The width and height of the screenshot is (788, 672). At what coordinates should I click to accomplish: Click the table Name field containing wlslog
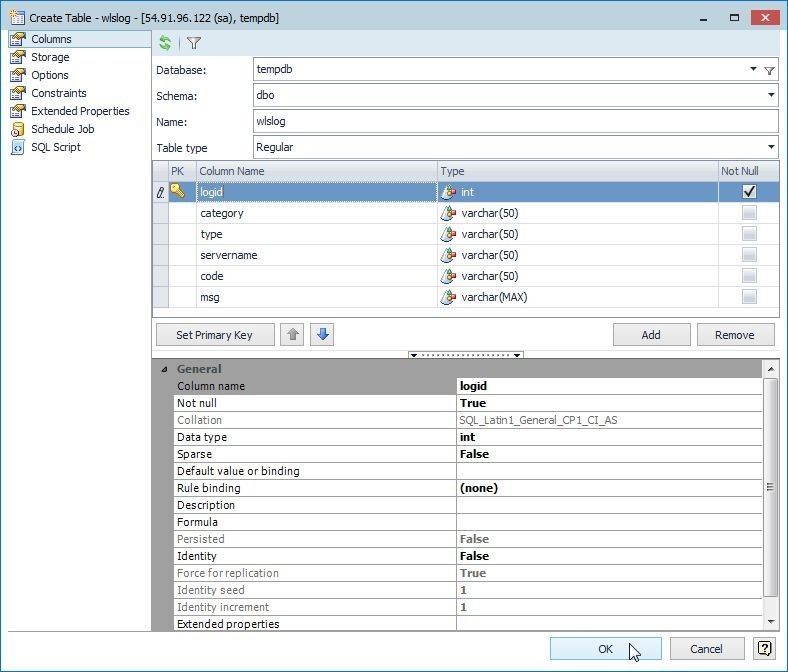pyautogui.click(x=516, y=121)
